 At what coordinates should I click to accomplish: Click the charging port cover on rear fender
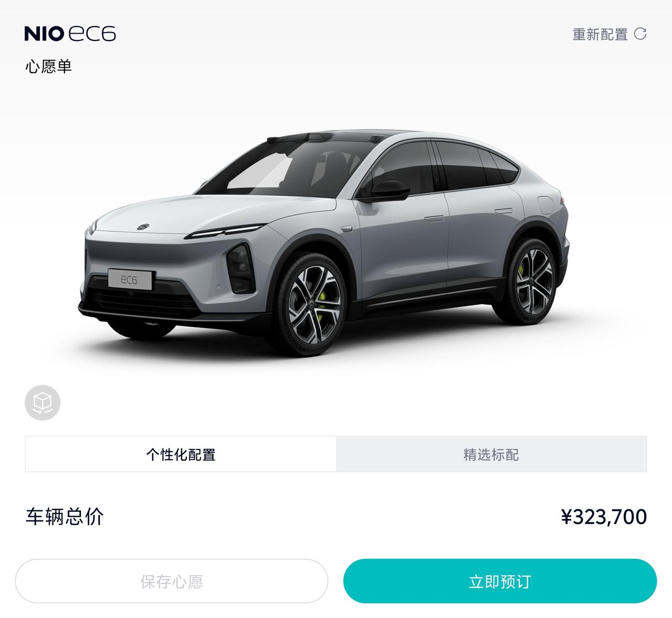[546, 205]
